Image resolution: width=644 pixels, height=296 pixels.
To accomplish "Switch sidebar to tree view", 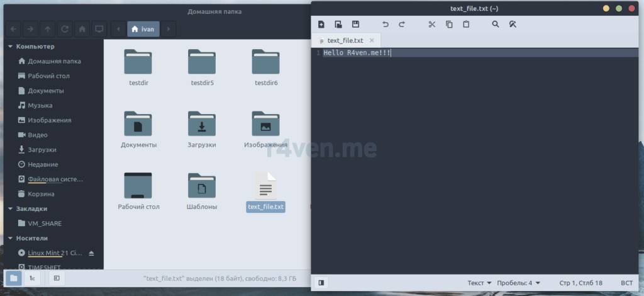I will pos(31,278).
